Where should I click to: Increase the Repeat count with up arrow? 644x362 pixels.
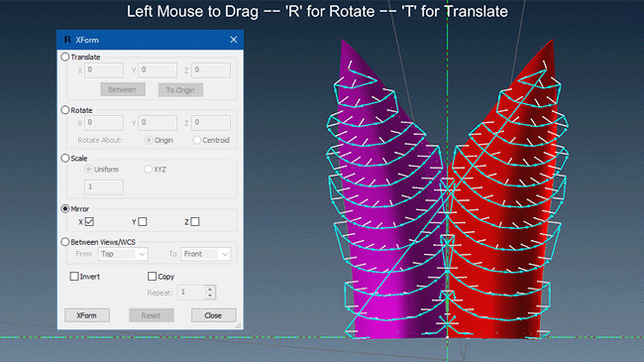coord(210,289)
